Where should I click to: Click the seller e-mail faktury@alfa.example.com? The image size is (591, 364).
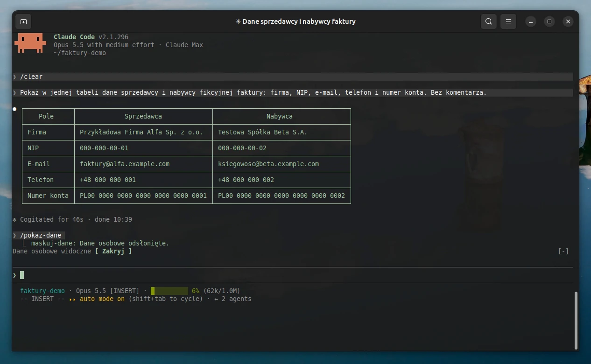125,164
